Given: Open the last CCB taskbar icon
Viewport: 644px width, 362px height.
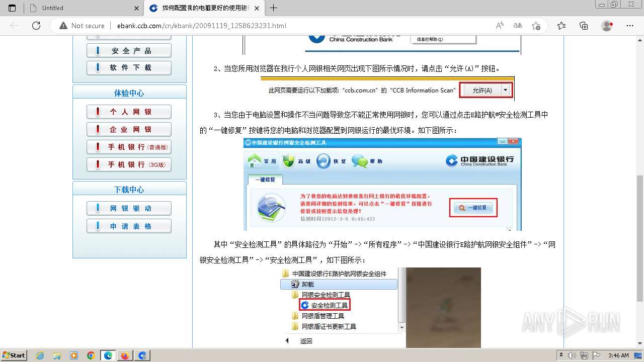Looking at the screenshot, I should click(142, 355).
